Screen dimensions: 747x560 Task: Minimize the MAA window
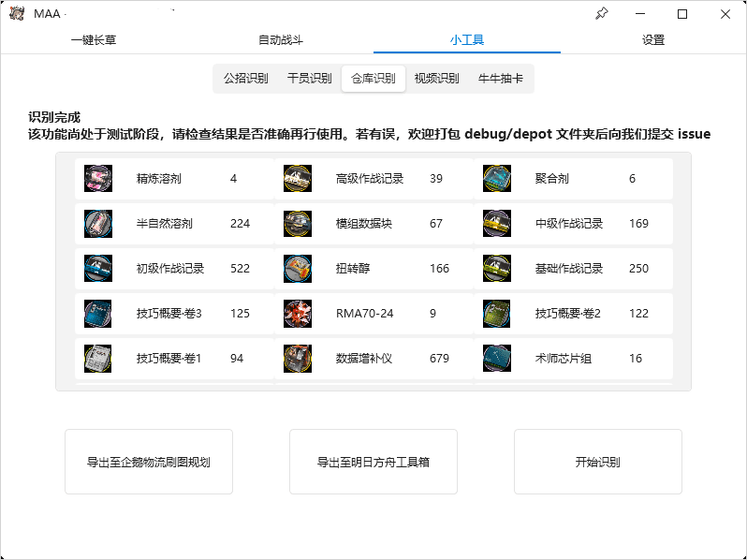point(640,14)
